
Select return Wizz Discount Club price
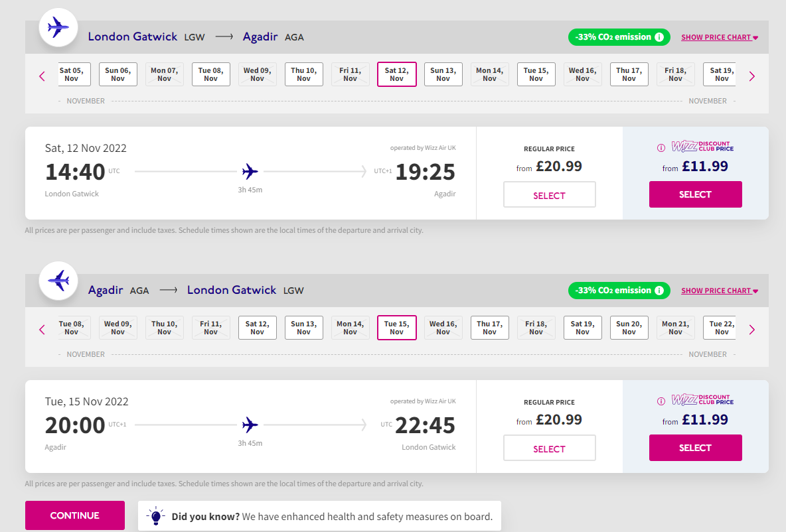pyautogui.click(x=695, y=448)
